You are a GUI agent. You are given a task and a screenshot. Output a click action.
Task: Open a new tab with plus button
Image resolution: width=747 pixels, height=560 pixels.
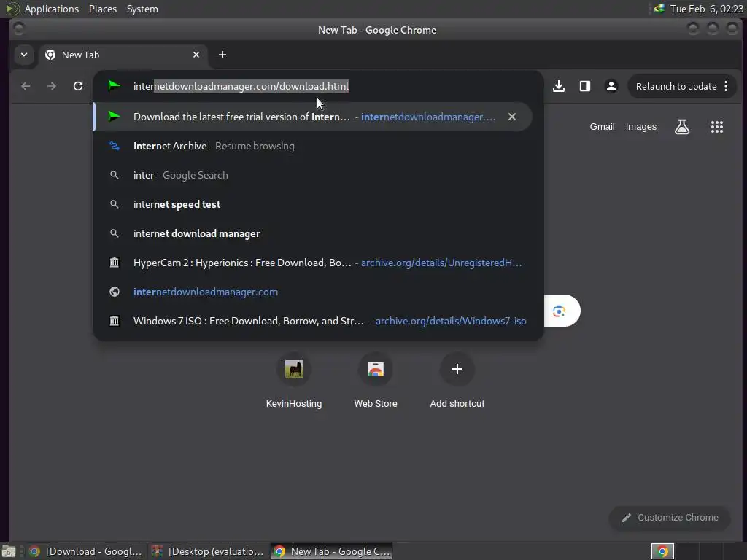(222, 55)
